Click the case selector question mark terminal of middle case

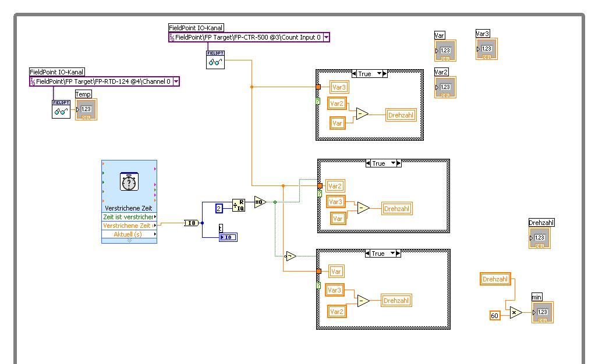[320, 194]
